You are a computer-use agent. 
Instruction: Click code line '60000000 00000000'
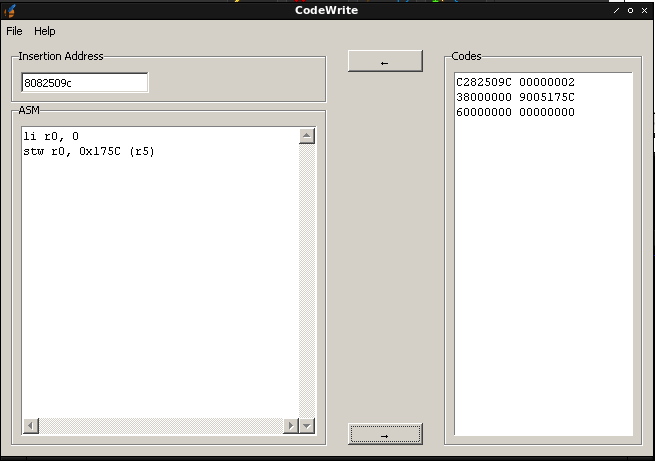(515, 112)
